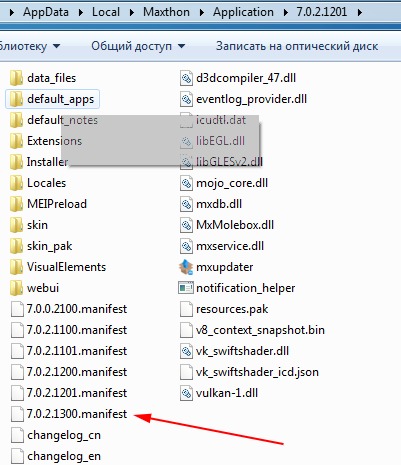Image resolution: width=401 pixels, height=465 pixels.
Task: Click the 7.0.2.1300.manifest file icon
Action: coord(17,414)
